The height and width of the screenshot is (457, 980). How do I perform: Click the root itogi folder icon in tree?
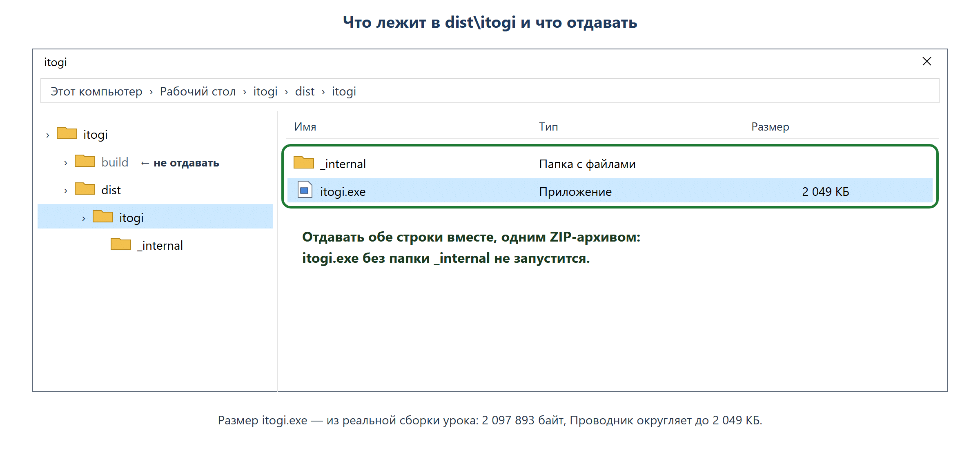coord(67,133)
